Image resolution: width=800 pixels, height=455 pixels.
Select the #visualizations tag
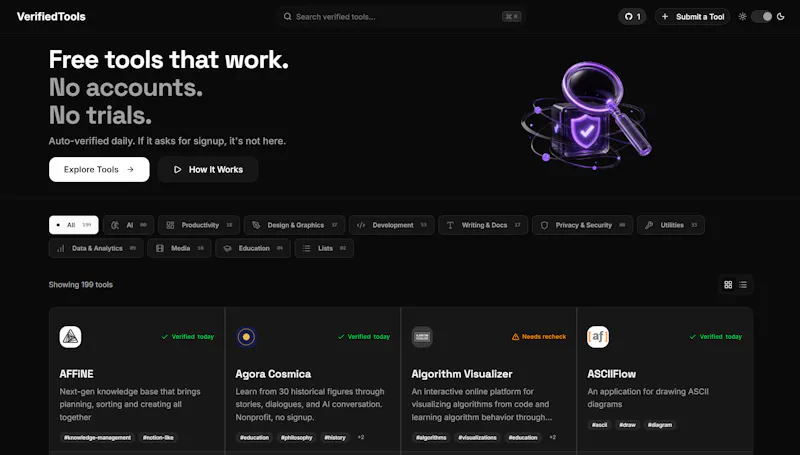tap(478, 438)
